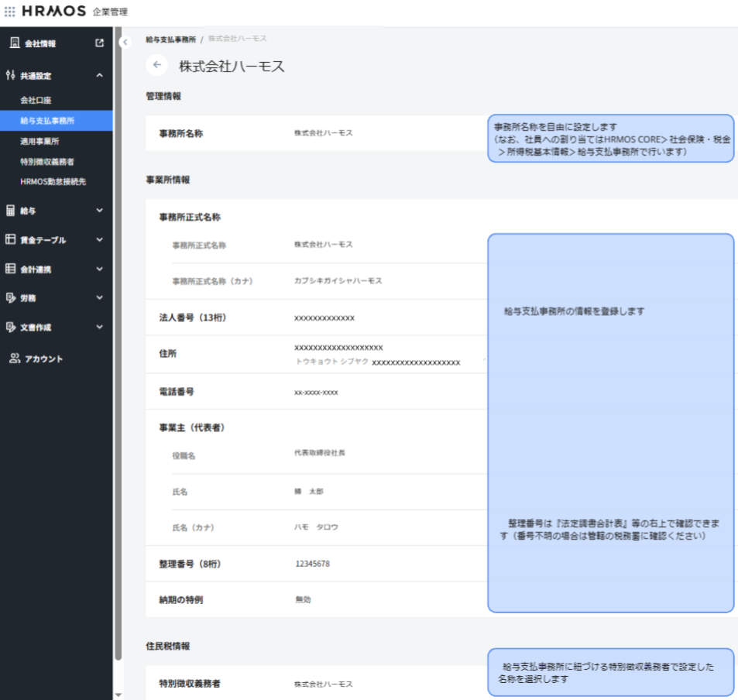Click the 会社情報 external link icon

99,43
